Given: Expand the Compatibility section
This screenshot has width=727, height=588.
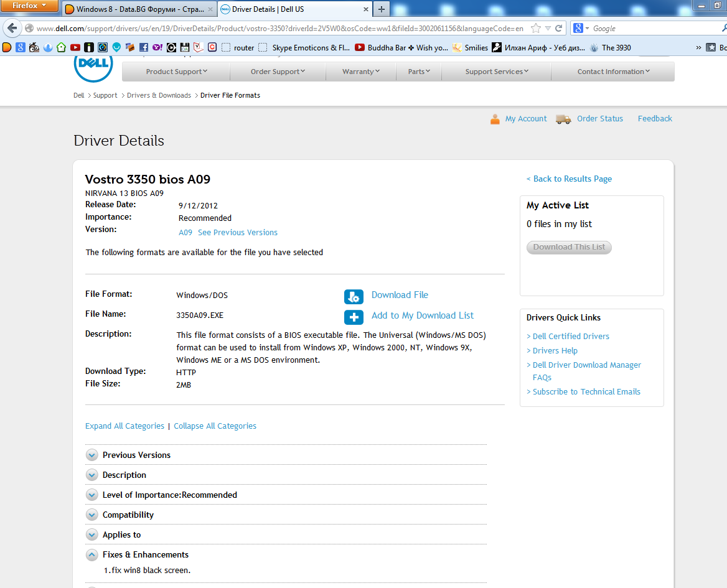Looking at the screenshot, I should click(91, 515).
